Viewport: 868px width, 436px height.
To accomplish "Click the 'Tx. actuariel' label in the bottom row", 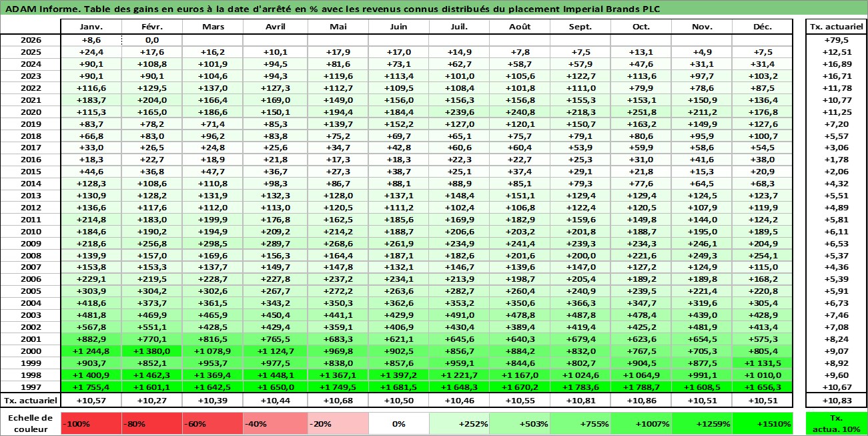I will point(31,400).
